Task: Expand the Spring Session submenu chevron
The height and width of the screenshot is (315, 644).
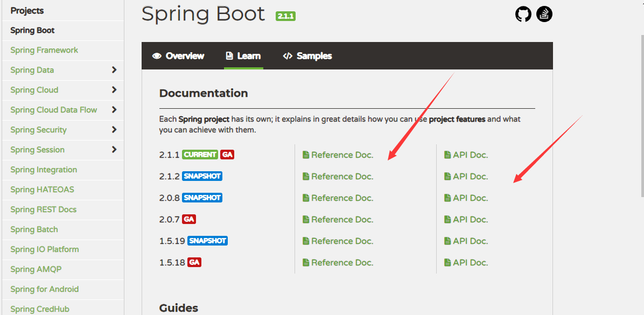Action: click(114, 150)
